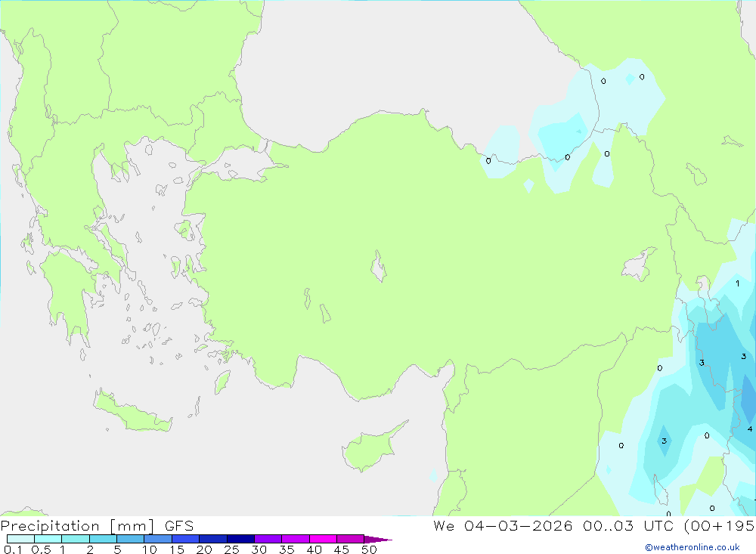756x554 pixels.
Task: Click the legend scale label '35'
Action: 287,549
